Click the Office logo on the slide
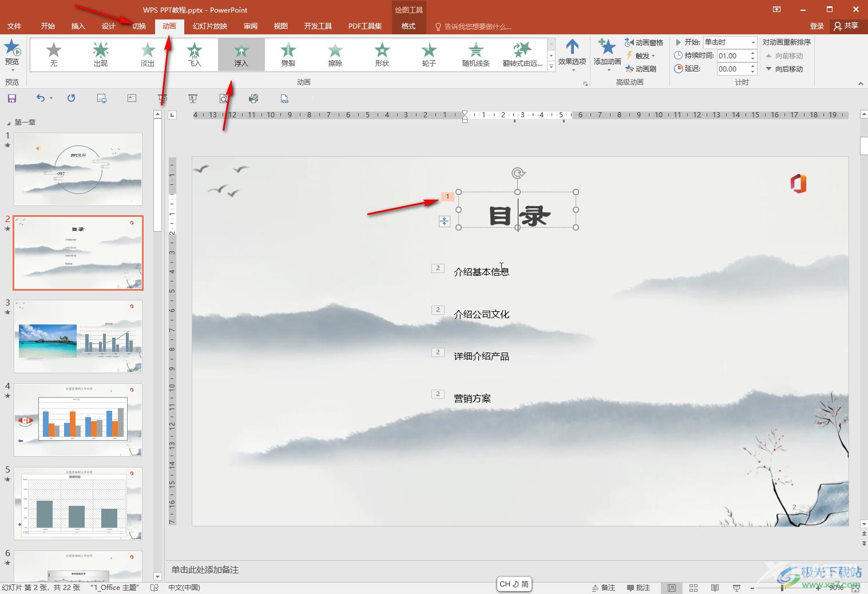Viewport: 868px width, 594px height. (x=798, y=184)
